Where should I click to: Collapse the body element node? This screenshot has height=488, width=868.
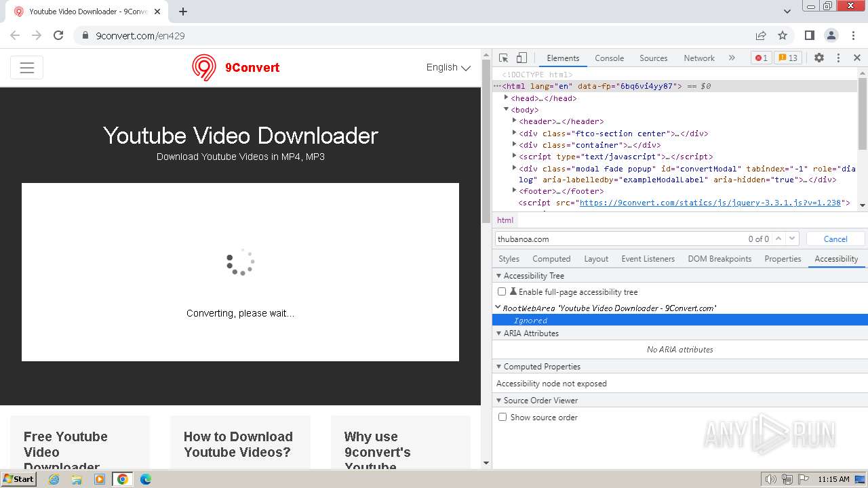click(x=507, y=109)
